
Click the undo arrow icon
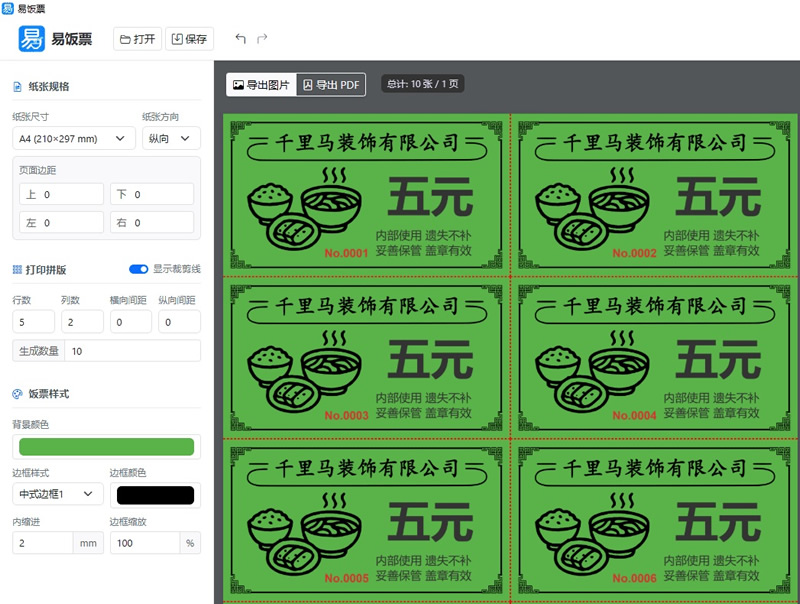(x=240, y=39)
